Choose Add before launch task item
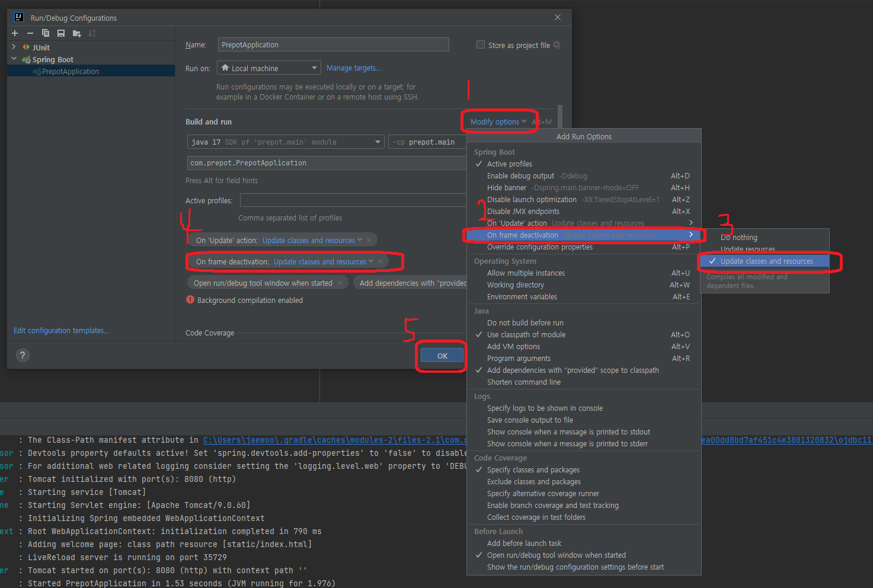Image resolution: width=873 pixels, height=588 pixels. tap(584, 544)
